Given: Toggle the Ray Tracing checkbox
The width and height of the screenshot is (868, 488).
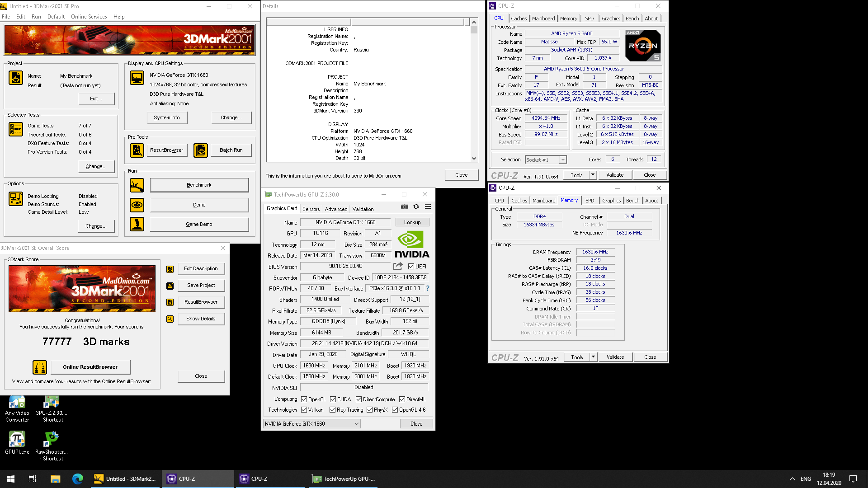Looking at the screenshot, I should (332, 410).
